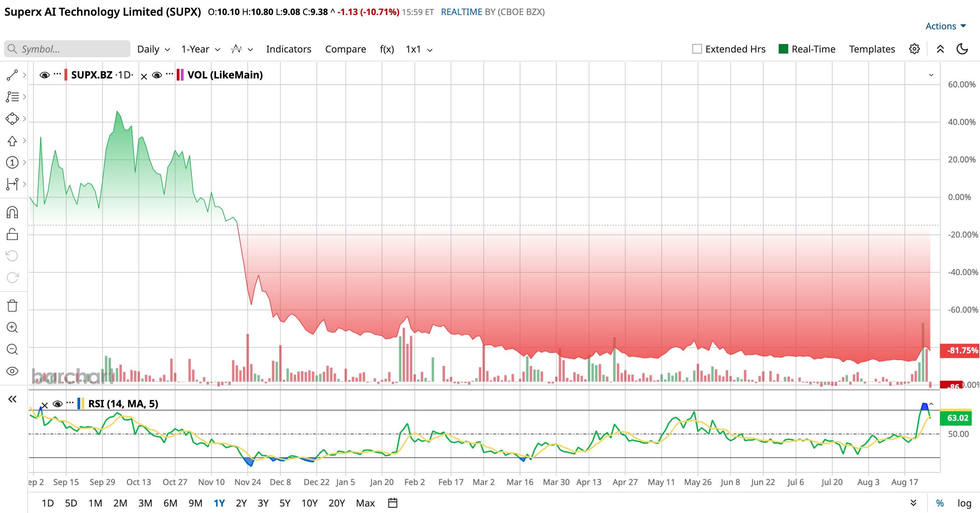Remove the RSI indicator pane

pyautogui.click(x=44, y=405)
